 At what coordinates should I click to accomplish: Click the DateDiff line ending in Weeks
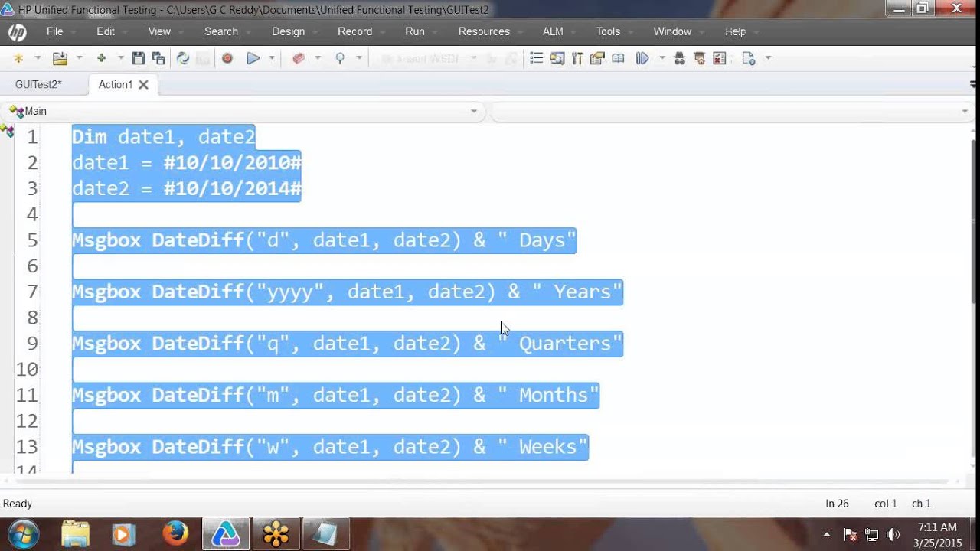[x=330, y=446]
